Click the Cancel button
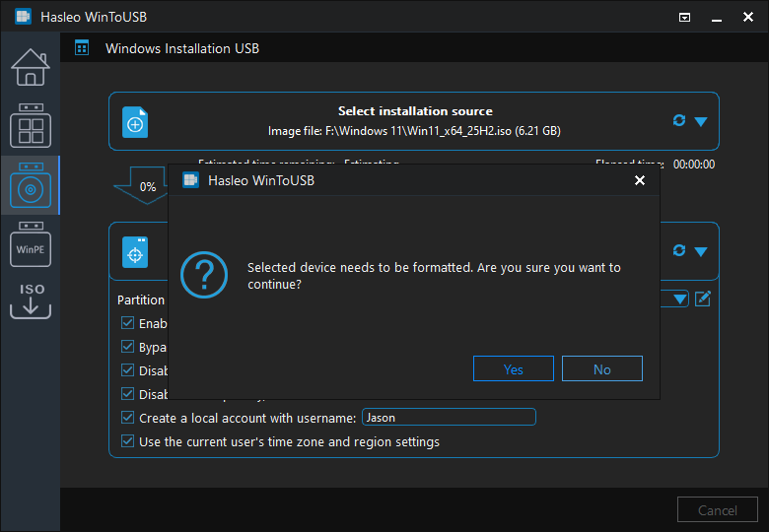 click(x=718, y=510)
